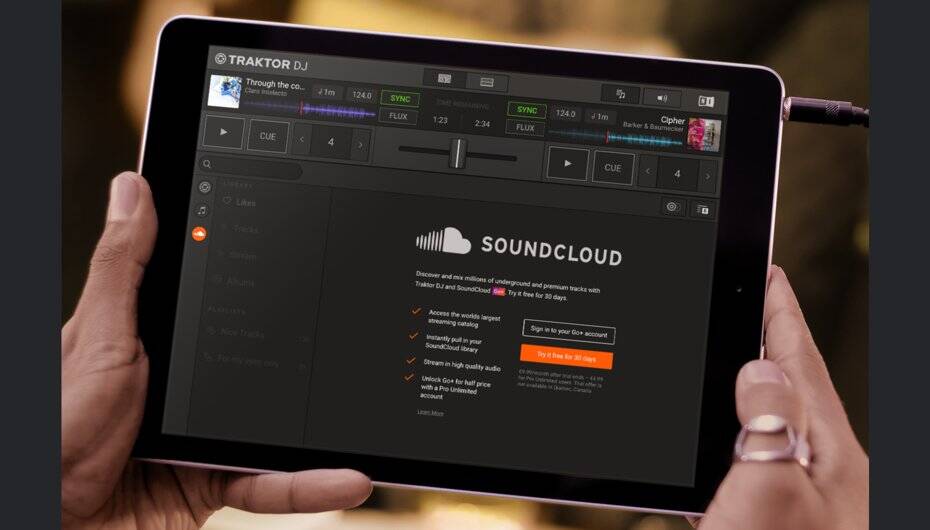Play the left deck
Image resolution: width=930 pixels, height=530 pixels.
click(x=224, y=132)
